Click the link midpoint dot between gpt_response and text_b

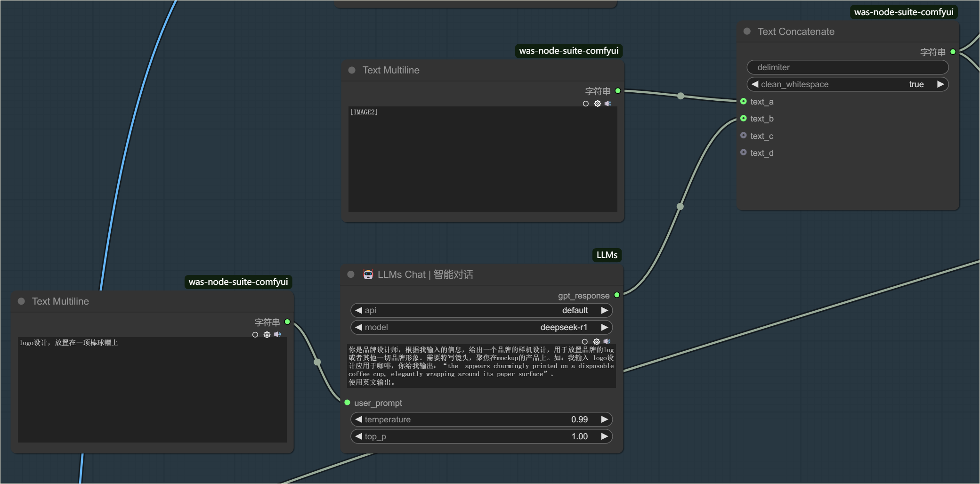click(x=680, y=207)
